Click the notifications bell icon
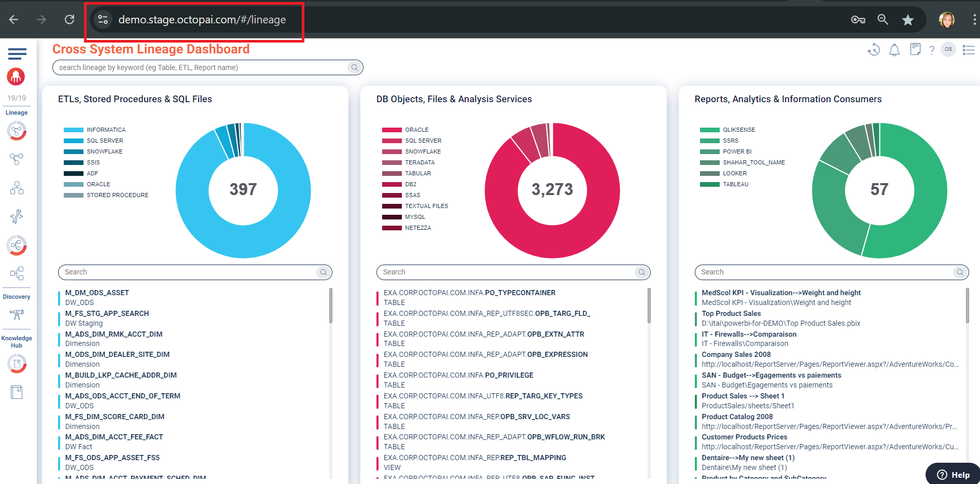This screenshot has height=484, width=980. pos(894,50)
